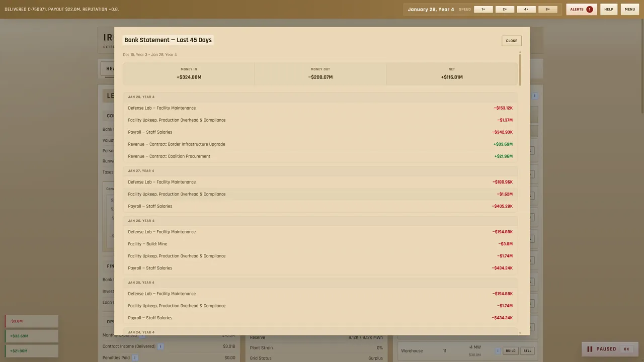Click 'Revenue — Contract: Border Infrastructure Upgrade' row
This screenshot has width=644, height=362.
(320, 144)
